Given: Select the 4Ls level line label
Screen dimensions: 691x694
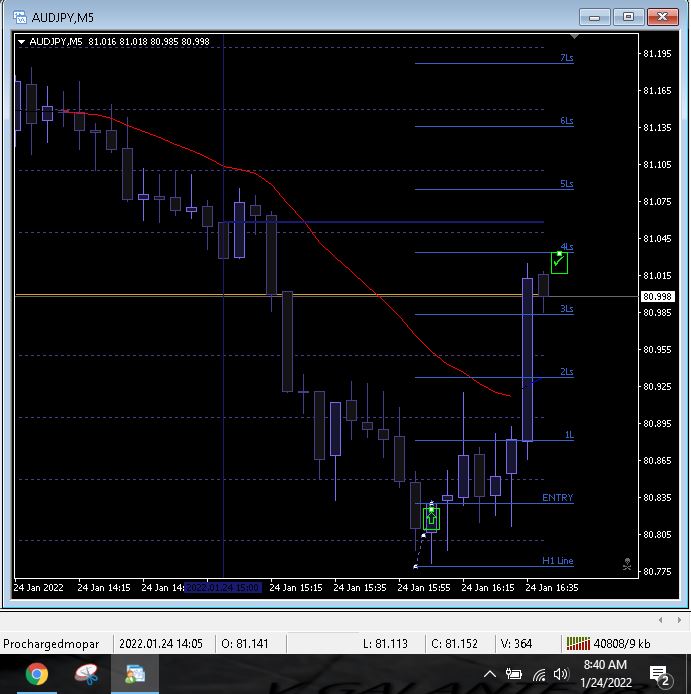Looking at the screenshot, I should pos(567,247).
